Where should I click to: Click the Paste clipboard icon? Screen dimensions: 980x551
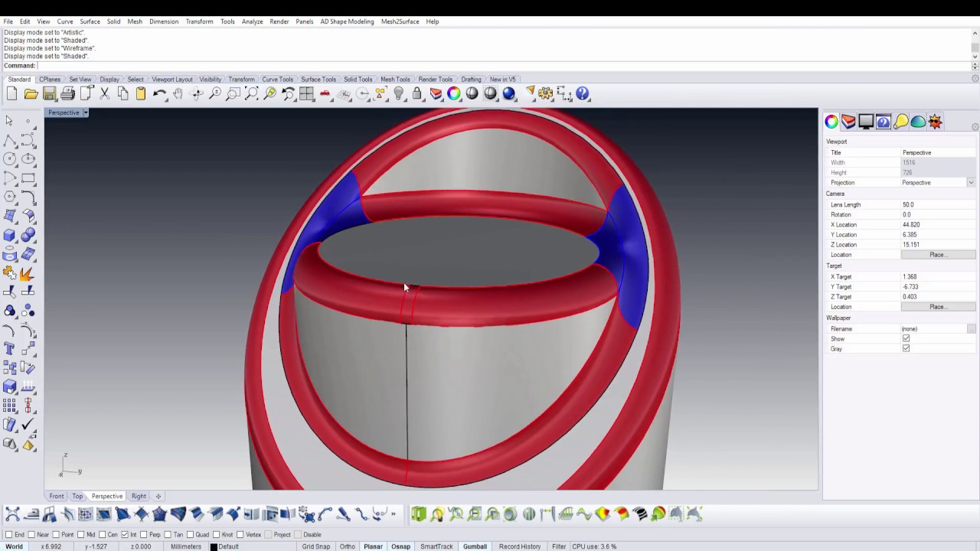tap(141, 93)
